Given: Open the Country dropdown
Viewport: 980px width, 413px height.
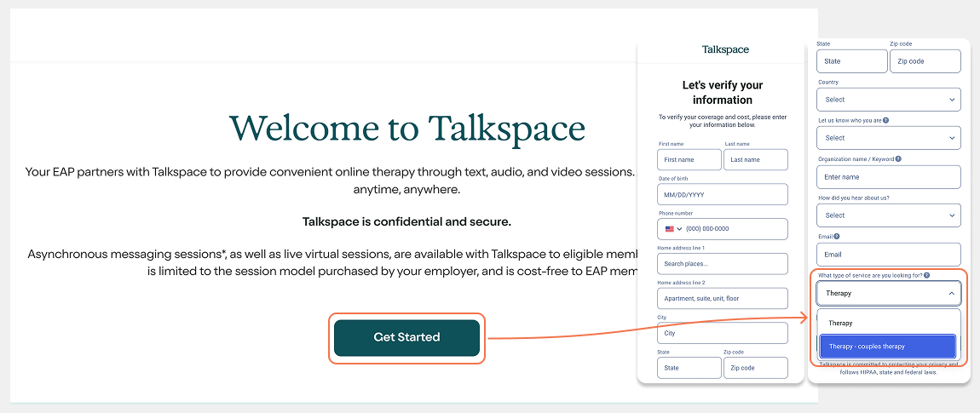Looking at the screenshot, I should [888, 100].
